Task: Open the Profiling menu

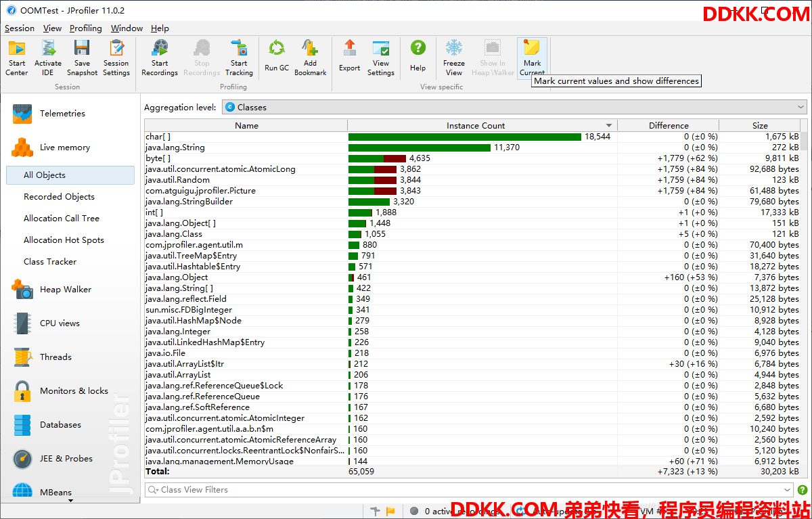Action: [x=86, y=28]
